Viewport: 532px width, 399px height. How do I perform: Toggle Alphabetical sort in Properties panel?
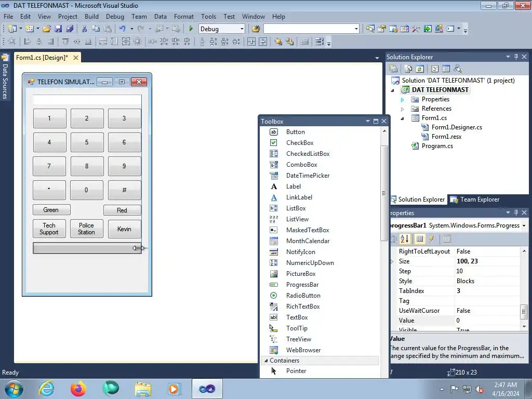pos(404,239)
